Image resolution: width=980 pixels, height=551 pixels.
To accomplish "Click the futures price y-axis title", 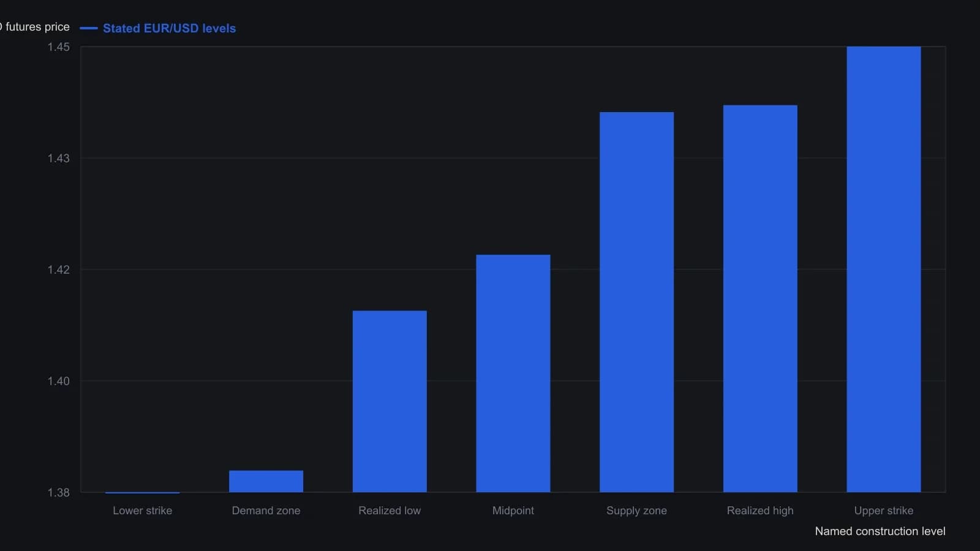I will coord(35,27).
